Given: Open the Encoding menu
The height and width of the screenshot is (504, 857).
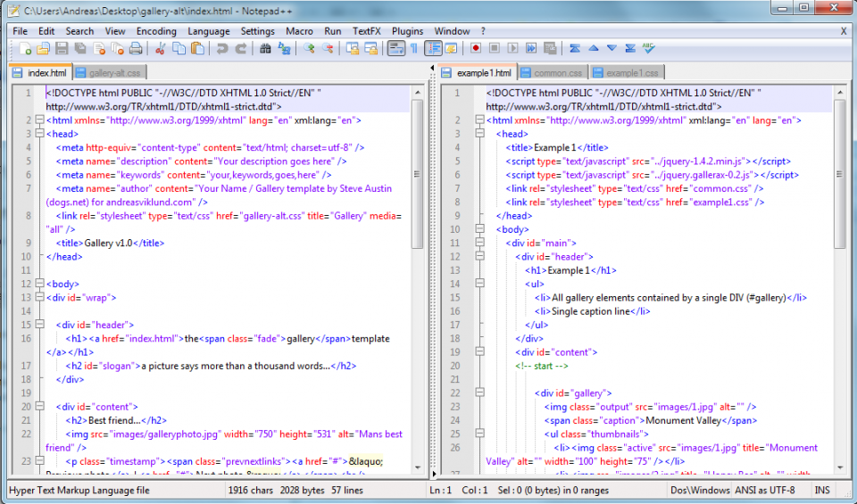Looking at the screenshot, I should click(x=156, y=31).
